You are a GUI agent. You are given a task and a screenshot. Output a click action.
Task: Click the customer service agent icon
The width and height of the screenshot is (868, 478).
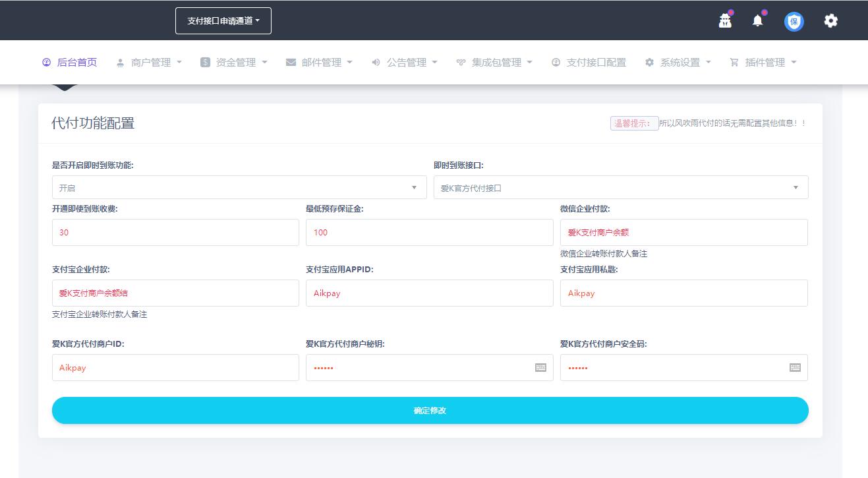coord(725,21)
